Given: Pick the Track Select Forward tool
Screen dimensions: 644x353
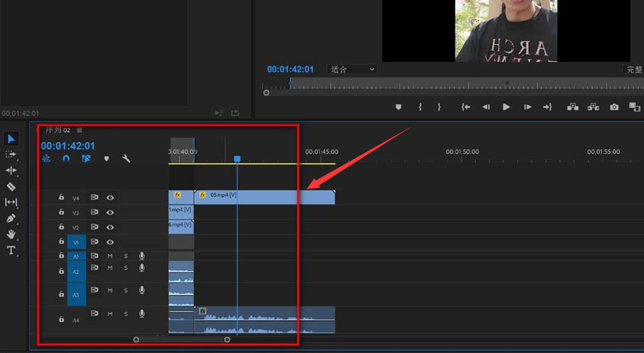Looking at the screenshot, I should 11,155.
